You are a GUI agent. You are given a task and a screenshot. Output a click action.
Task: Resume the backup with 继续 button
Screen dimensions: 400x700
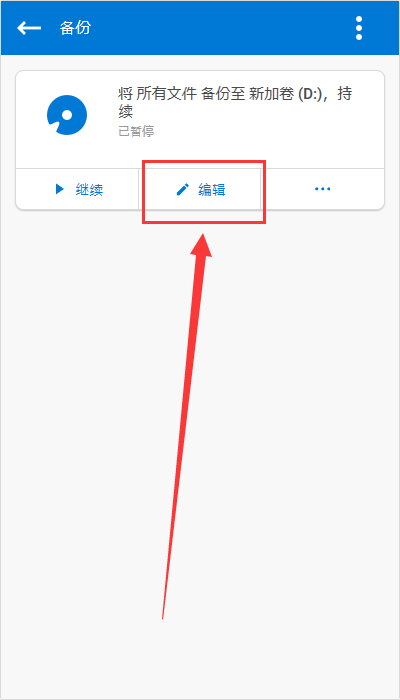[x=77, y=189]
